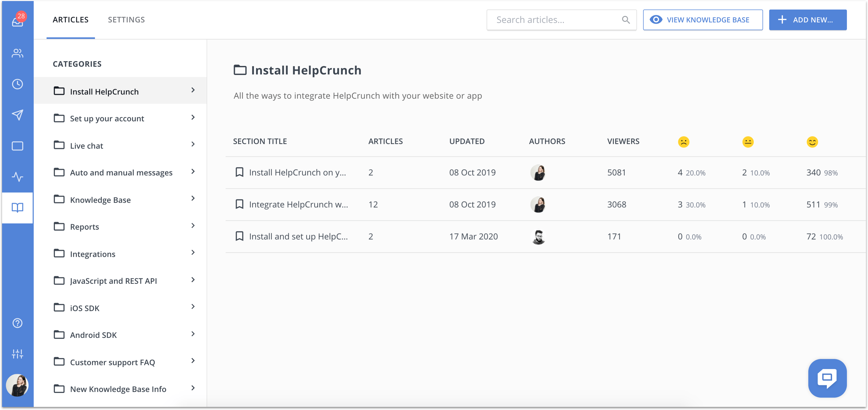Open the activity reports pulse icon
Screen dimensions: 868x410
17,177
